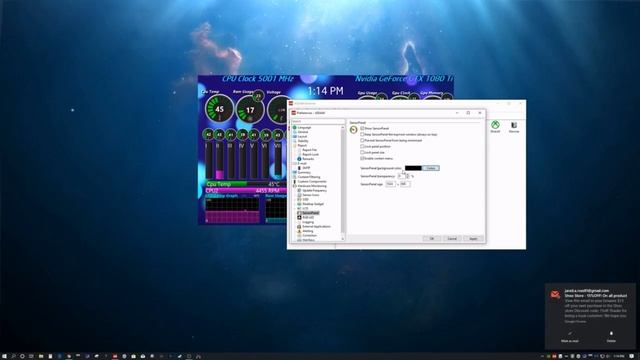Click Select button for background color
Viewport: 640px width, 360px height.
tap(431, 168)
